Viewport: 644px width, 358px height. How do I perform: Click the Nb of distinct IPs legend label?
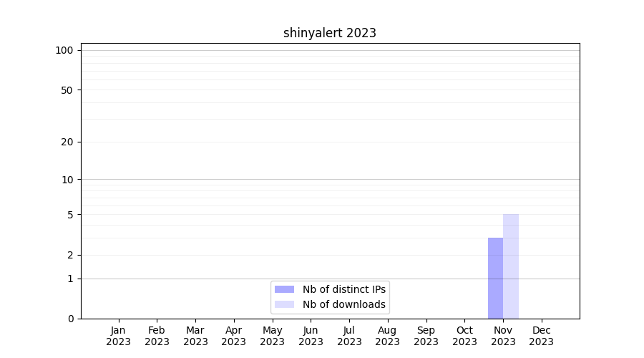click(344, 289)
